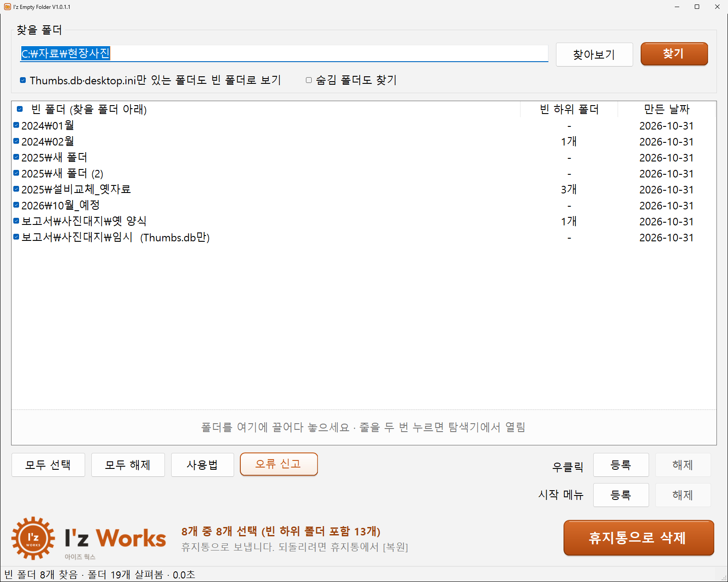The height and width of the screenshot is (582, 728).
Task: Click the 휴지통으로 삭제 button
Action: pos(638,538)
